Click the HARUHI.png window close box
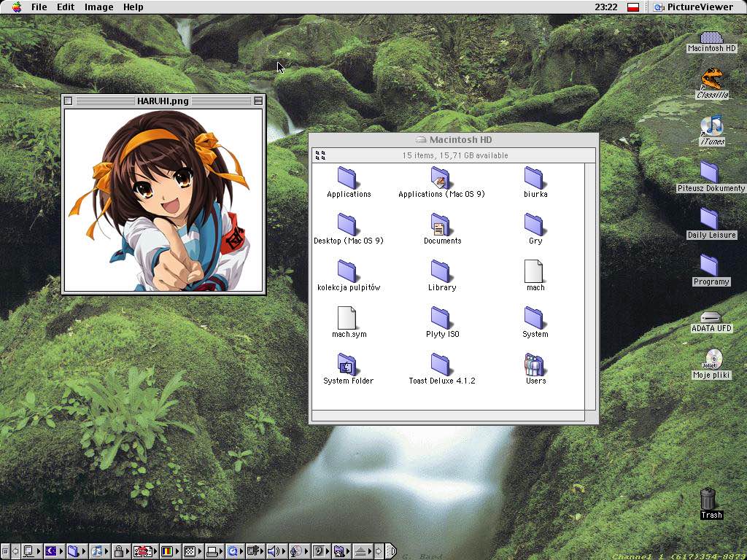 click(68, 101)
